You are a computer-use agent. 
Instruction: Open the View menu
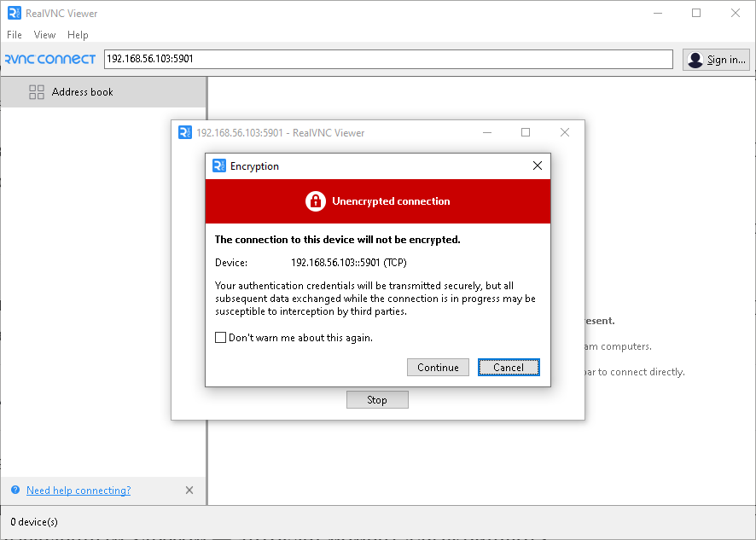(44, 35)
